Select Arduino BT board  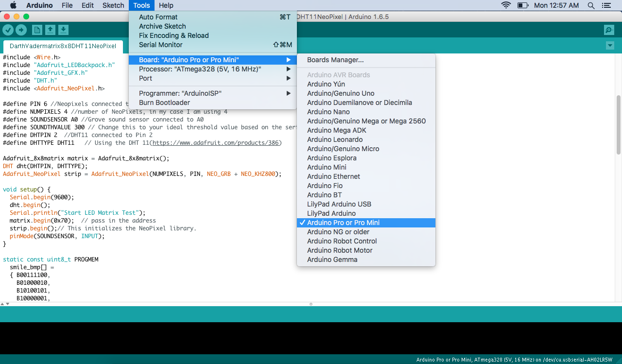pos(366,195)
